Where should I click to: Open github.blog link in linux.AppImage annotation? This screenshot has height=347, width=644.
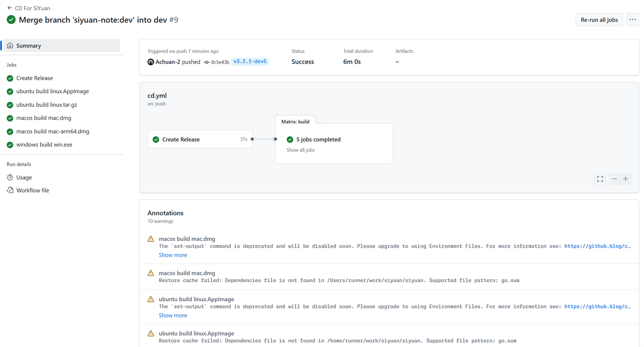click(597, 307)
